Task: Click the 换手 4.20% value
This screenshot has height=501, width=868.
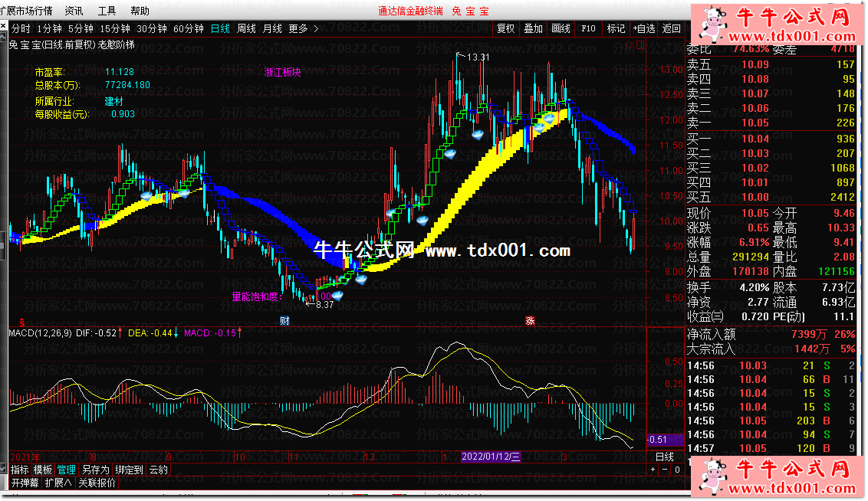Action: [x=754, y=287]
